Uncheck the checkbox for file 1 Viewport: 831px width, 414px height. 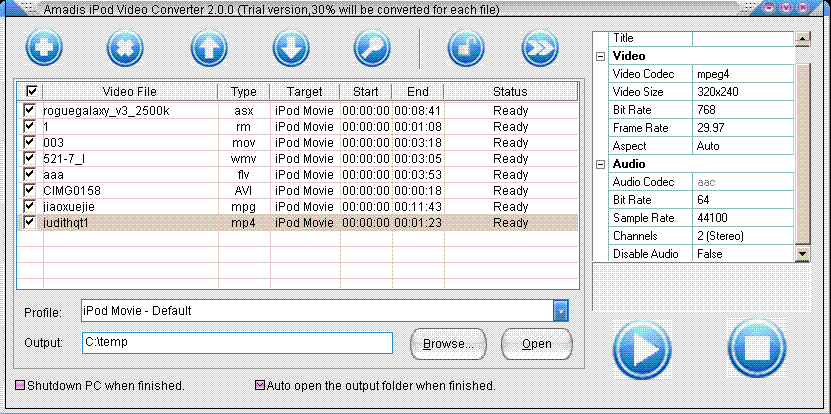(30, 126)
